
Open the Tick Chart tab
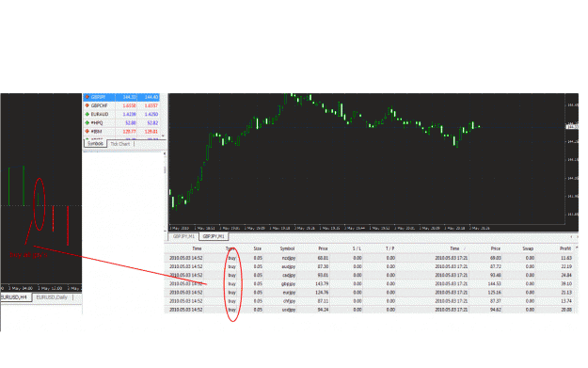(120, 144)
